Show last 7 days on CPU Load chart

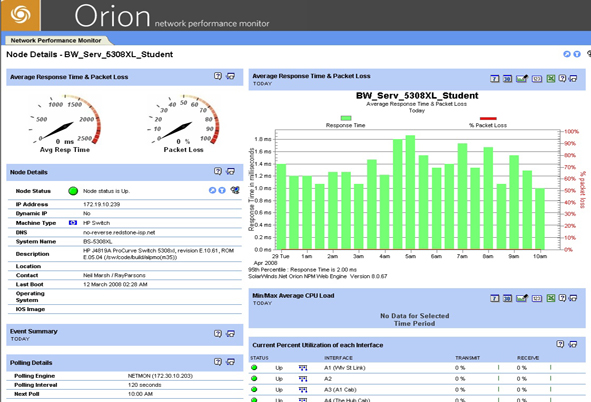click(495, 298)
